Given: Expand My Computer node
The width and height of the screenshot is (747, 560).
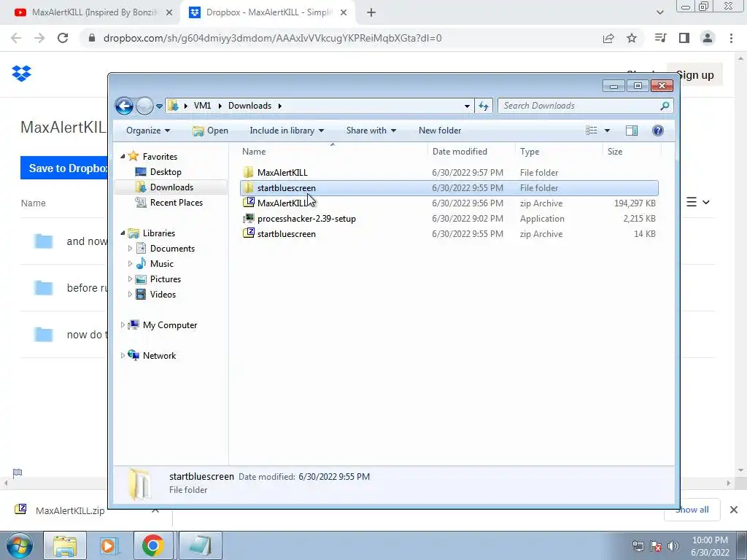Looking at the screenshot, I should pos(123,324).
